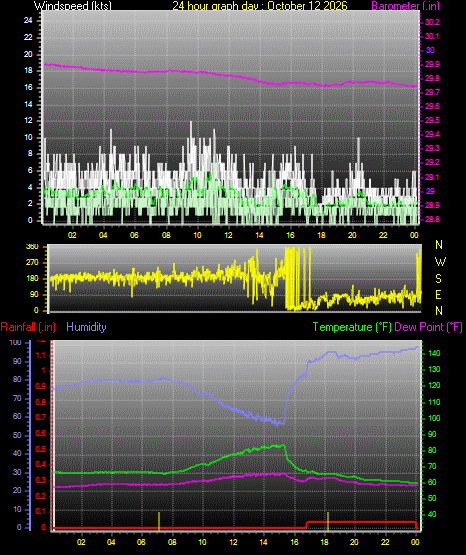Click the 'S' compass letter beside wind direction graph
Screen dimensions: 466x555
438,279
